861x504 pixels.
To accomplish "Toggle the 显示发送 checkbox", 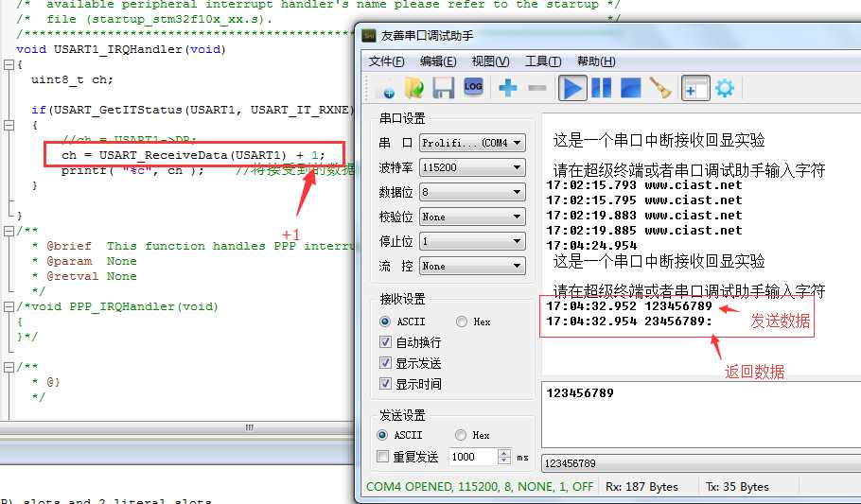I will click(385, 363).
